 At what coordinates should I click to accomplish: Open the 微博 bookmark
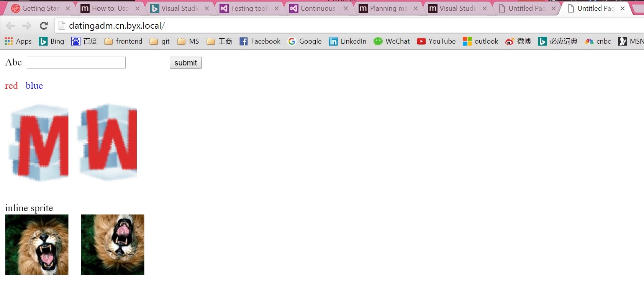pos(518,41)
